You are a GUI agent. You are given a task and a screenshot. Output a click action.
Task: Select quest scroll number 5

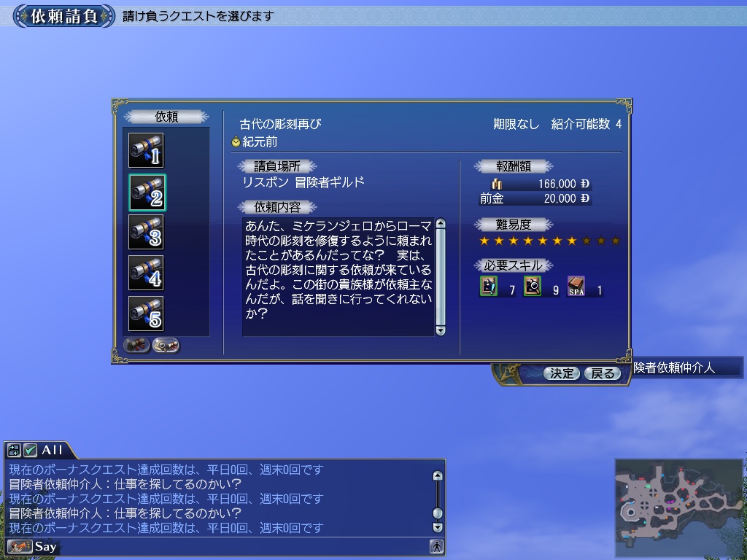tap(146, 314)
